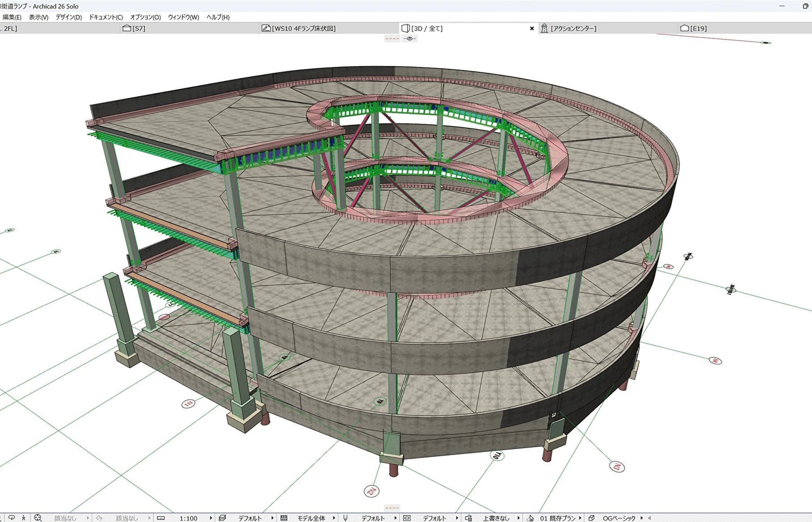Switch to the WS10 4Fランプ床伏図 tab
Image resolution: width=812 pixels, height=522 pixels.
pos(304,28)
